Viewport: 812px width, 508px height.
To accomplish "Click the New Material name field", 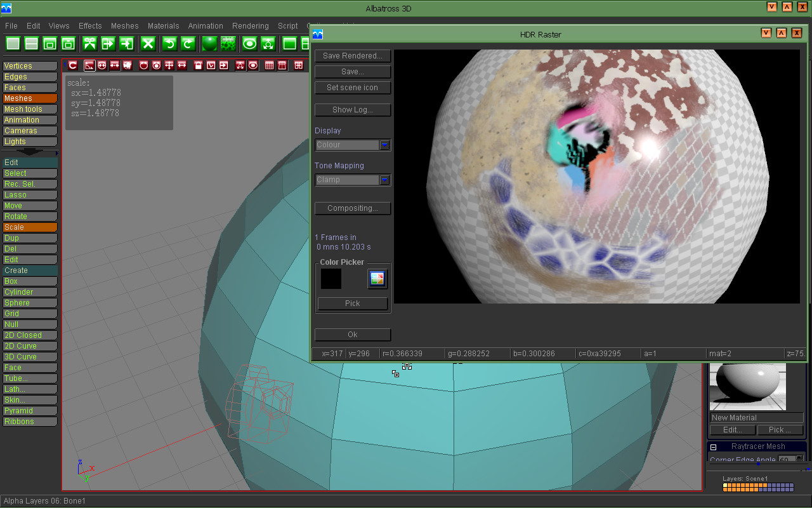I will (x=757, y=418).
